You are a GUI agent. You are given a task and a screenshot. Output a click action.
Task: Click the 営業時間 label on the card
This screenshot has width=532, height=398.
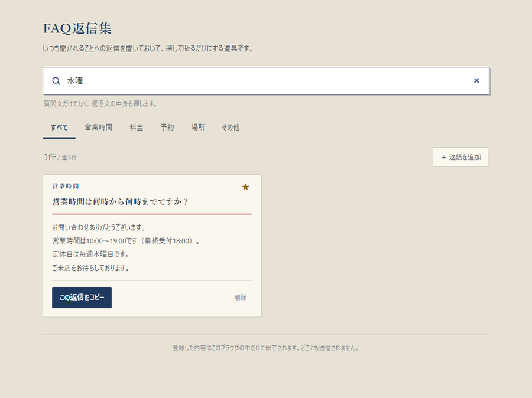coord(66,186)
